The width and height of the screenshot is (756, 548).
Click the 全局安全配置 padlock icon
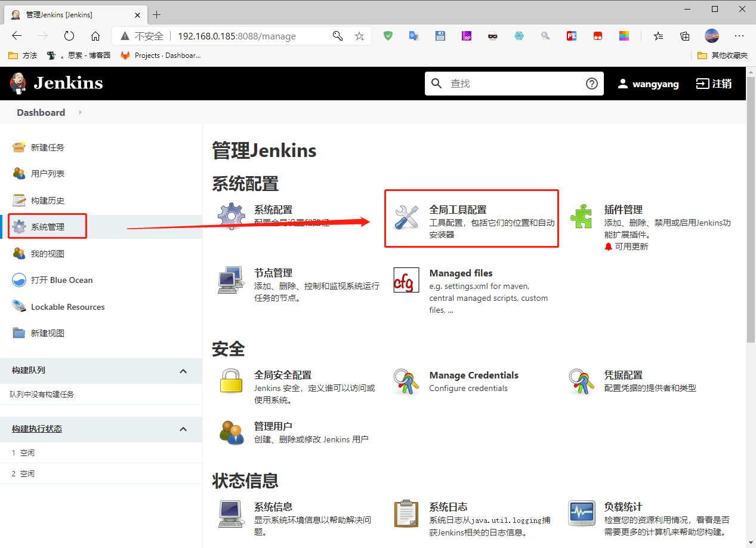(x=232, y=381)
